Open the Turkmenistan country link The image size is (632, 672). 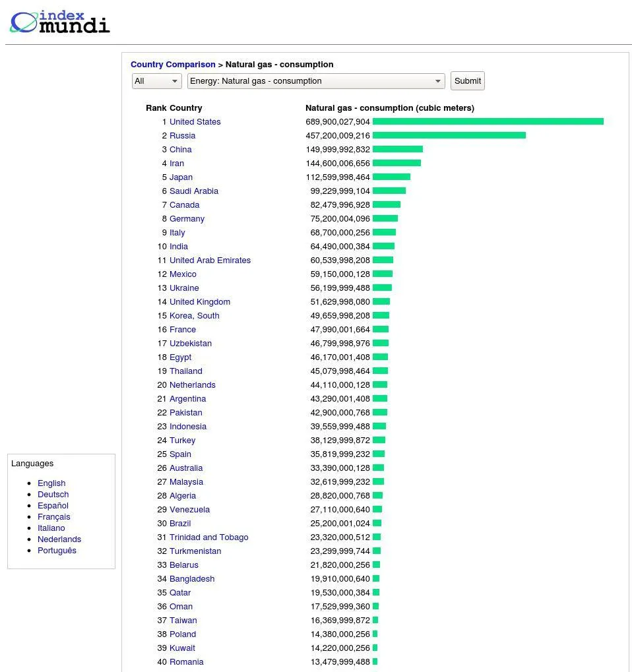tap(195, 551)
